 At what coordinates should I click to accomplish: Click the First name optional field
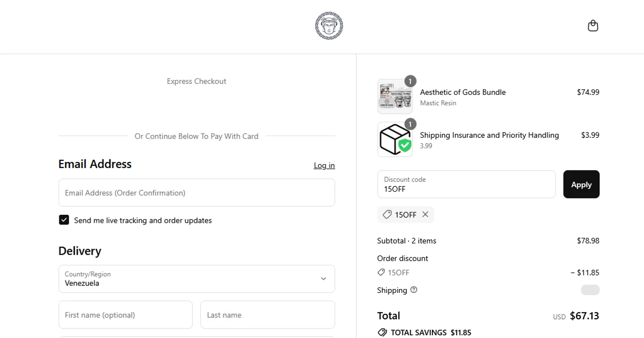coord(125,314)
